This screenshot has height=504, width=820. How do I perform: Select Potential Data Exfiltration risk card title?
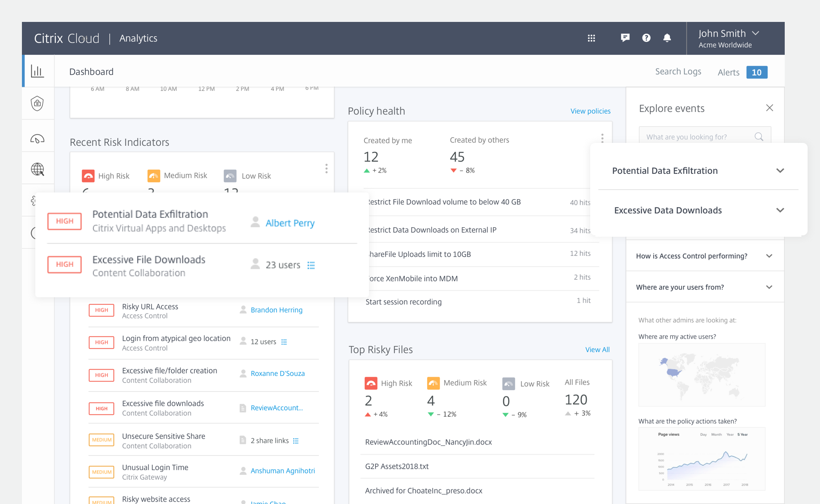(x=150, y=214)
